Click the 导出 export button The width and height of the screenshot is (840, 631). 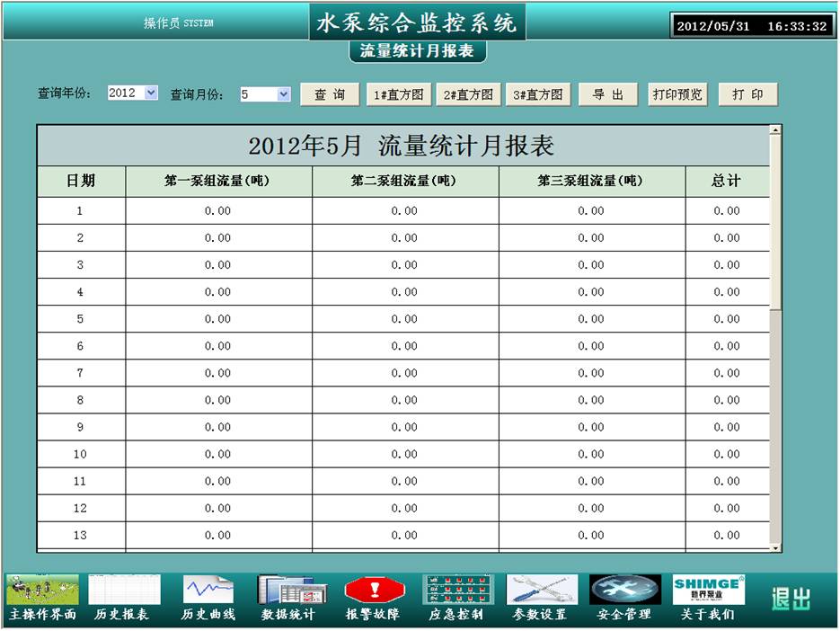[608, 94]
